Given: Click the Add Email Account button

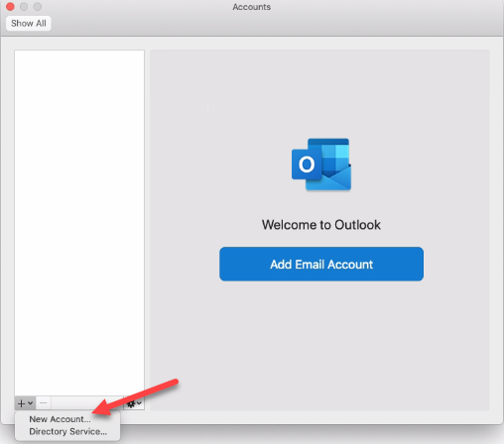Looking at the screenshot, I should click(x=321, y=264).
